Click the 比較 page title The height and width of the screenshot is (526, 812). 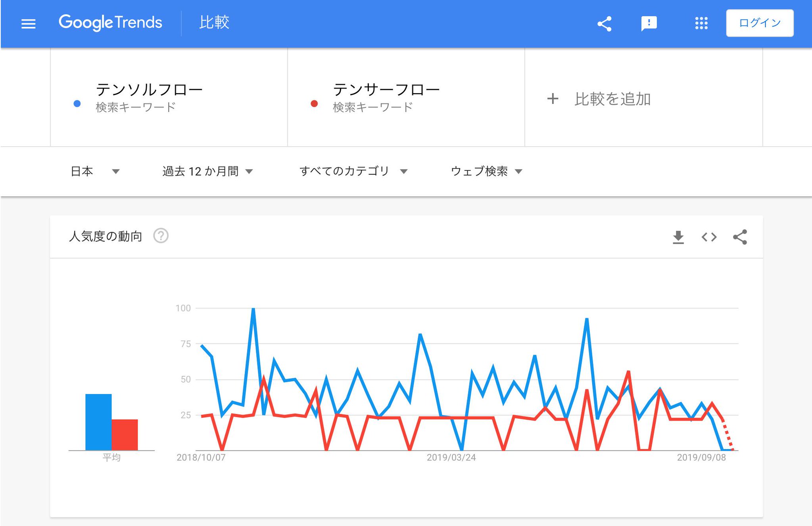214,23
